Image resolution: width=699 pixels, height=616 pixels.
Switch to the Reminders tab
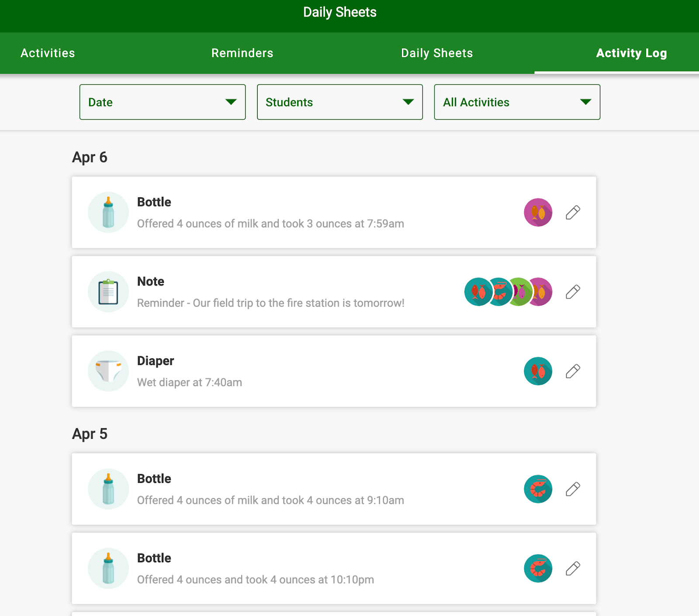(242, 53)
